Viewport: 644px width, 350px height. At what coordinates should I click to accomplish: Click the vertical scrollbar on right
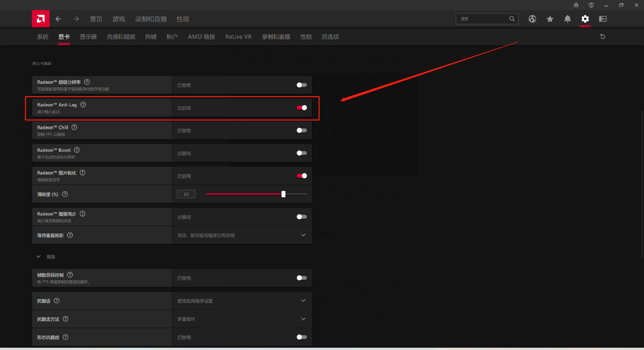[x=642, y=185]
